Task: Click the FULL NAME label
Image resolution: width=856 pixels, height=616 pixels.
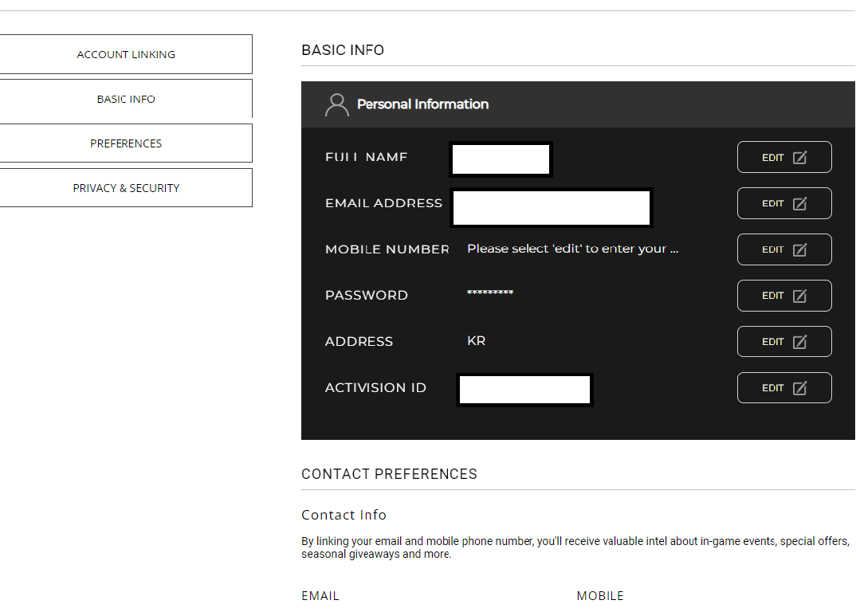Action: coord(367,157)
